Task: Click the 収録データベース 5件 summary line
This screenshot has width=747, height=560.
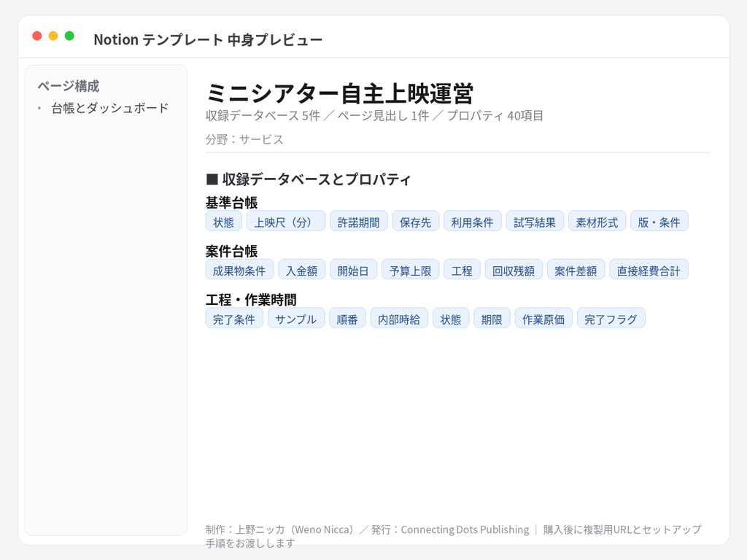Action: (374, 116)
